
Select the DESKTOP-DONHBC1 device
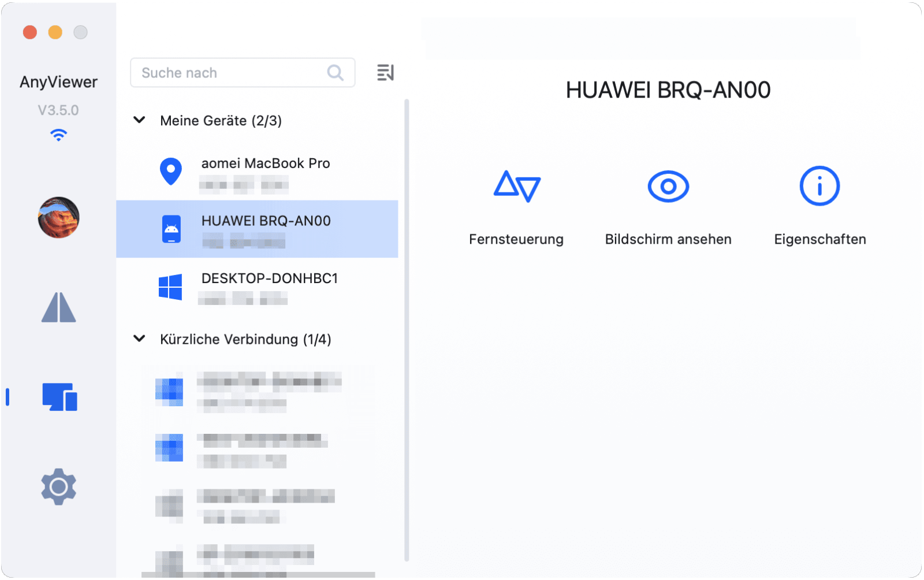coord(257,287)
